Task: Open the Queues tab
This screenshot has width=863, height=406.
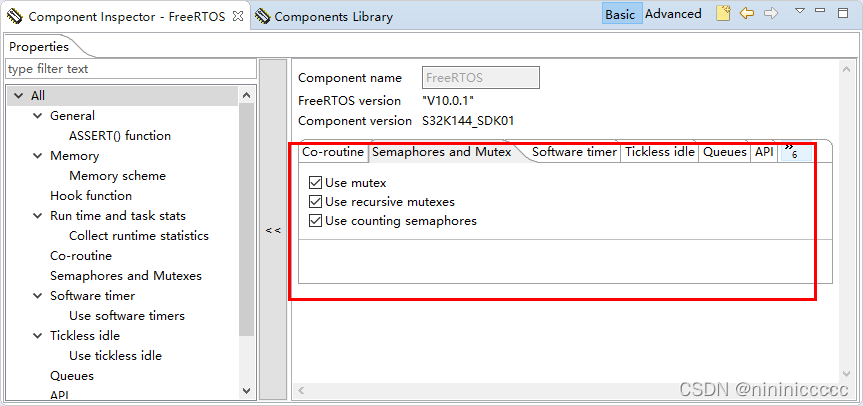Action: point(725,152)
